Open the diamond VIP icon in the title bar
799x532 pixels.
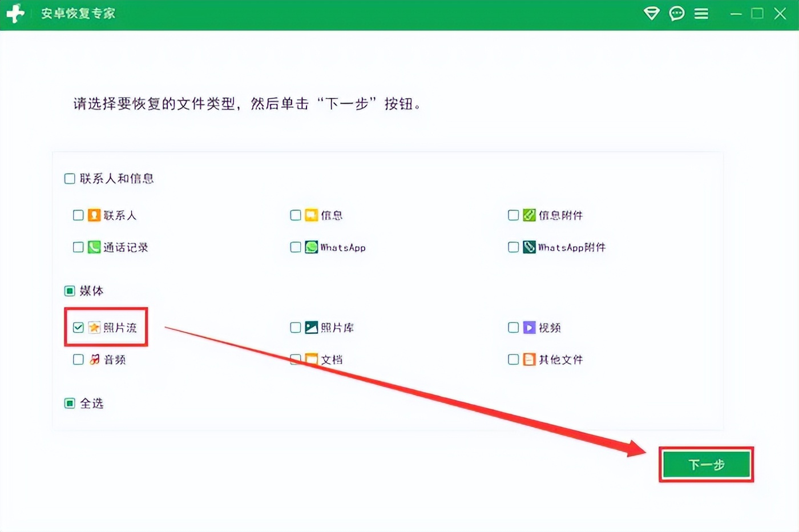(651, 13)
